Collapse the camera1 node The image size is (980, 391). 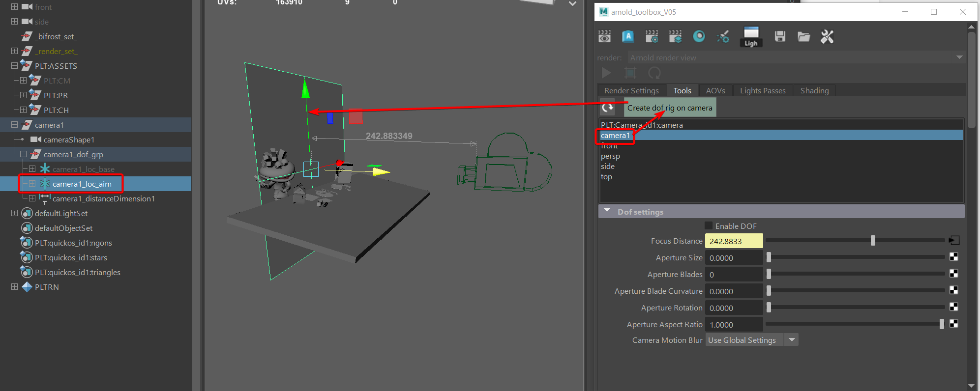coord(14,125)
